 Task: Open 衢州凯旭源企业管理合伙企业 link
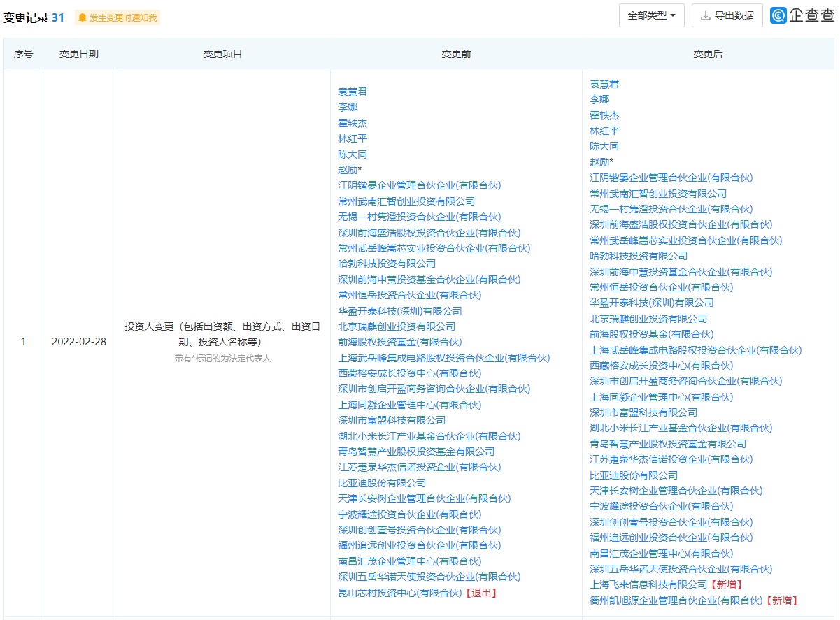[x=676, y=600]
